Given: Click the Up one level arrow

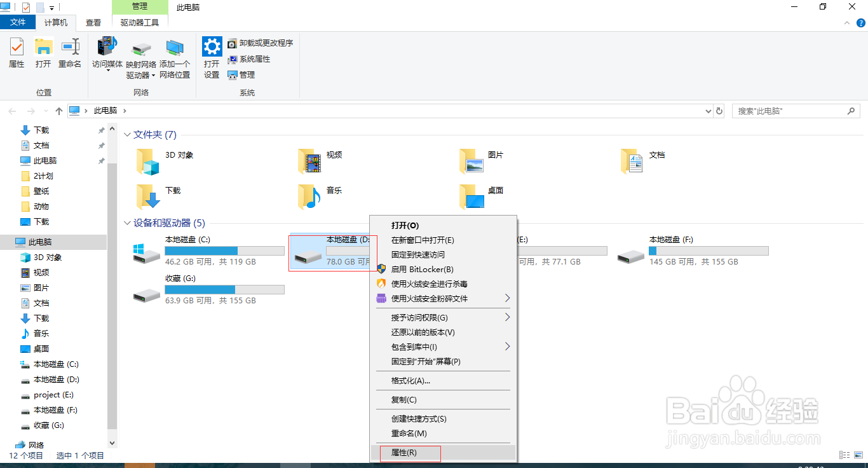Looking at the screenshot, I should point(59,111).
